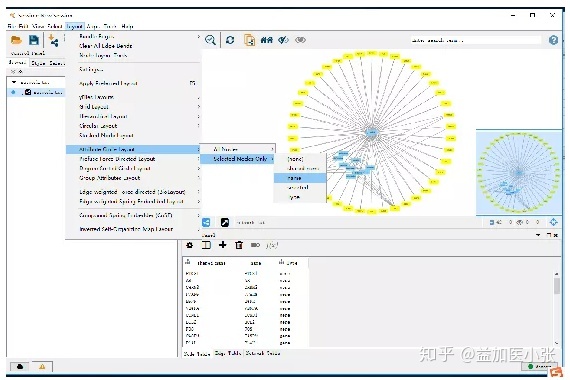Click the blue share icon under the network view
570x380 pixels.
click(x=206, y=222)
